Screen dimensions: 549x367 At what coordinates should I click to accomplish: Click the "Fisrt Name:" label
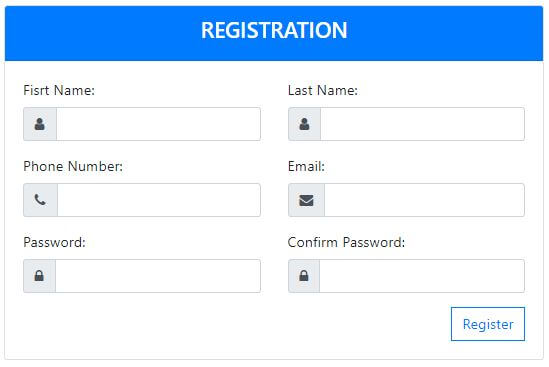click(59, 90)
